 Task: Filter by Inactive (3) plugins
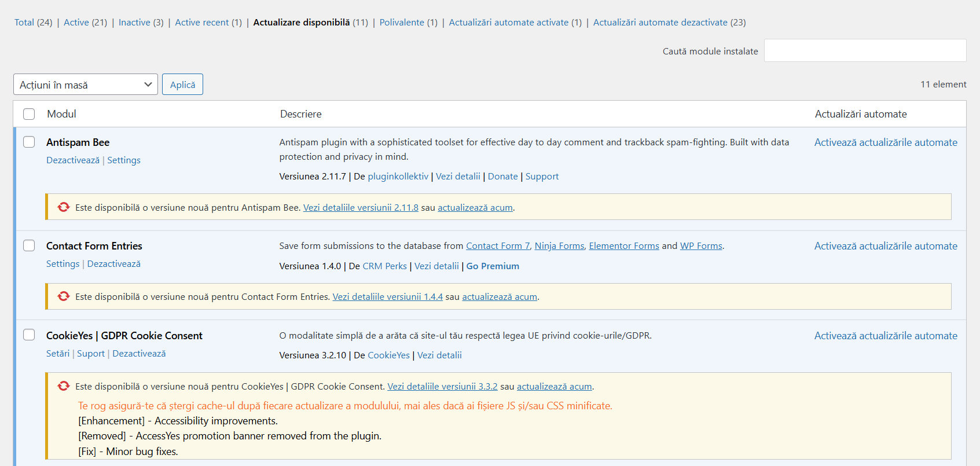(141, 23)
